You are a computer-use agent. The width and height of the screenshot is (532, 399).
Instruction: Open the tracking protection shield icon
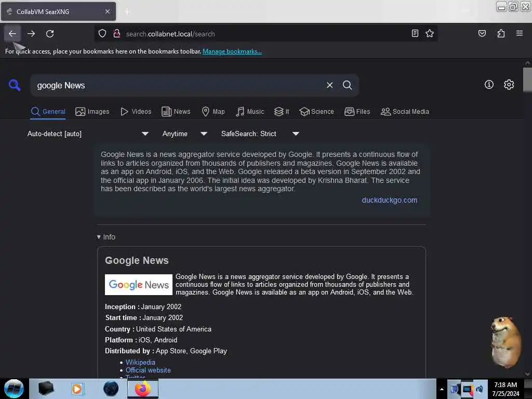102,34
